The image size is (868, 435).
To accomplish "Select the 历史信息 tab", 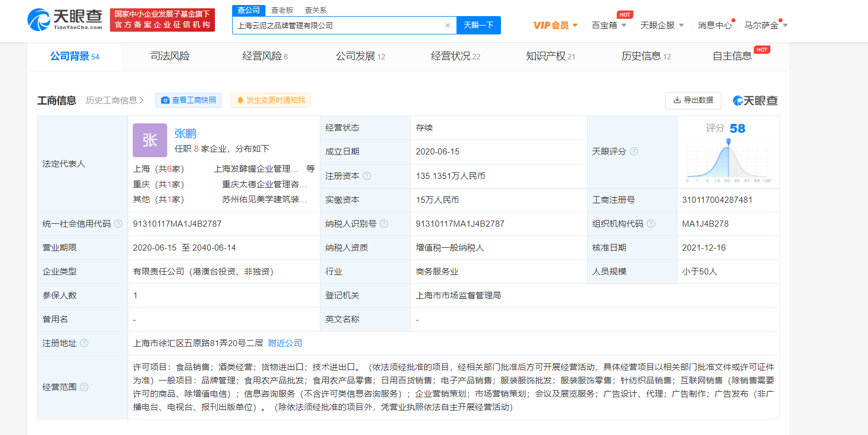I will tap(646, 56).
